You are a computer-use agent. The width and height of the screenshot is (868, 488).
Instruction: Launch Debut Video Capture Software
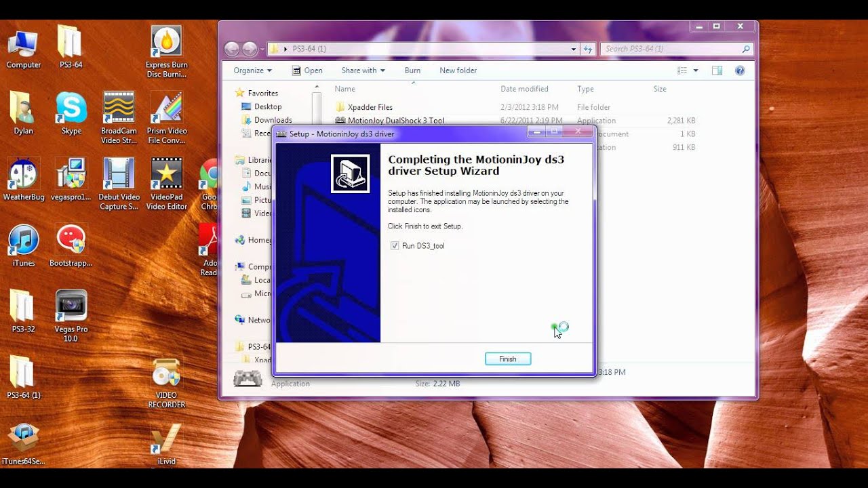(119, 184)
